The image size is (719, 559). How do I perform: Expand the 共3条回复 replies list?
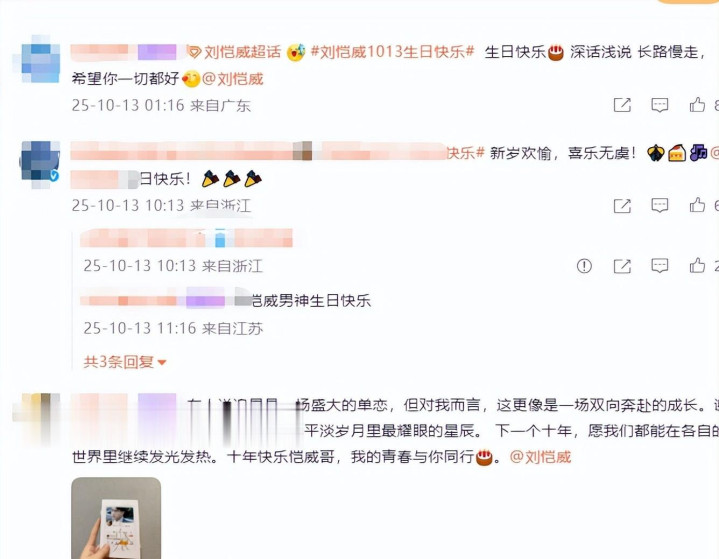pos(124,362)
